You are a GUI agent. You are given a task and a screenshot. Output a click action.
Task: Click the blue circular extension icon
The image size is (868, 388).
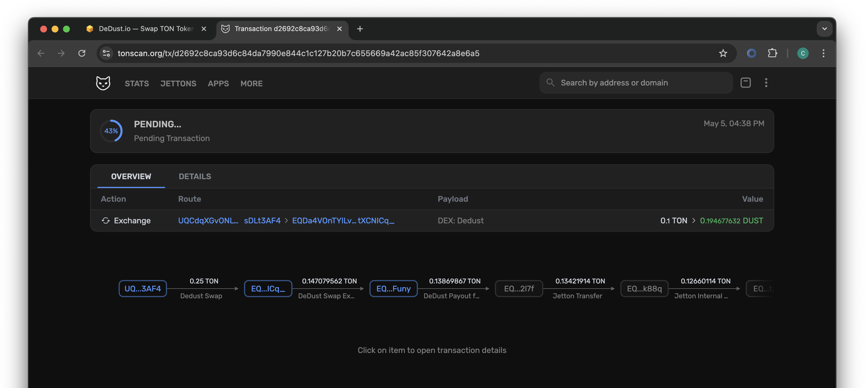751,53
